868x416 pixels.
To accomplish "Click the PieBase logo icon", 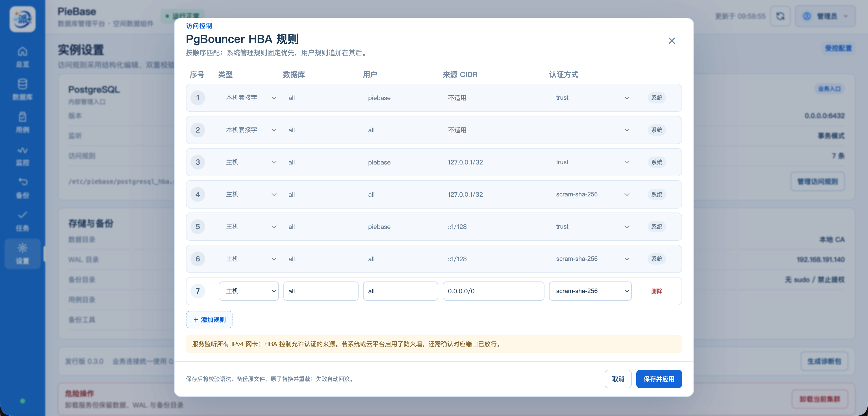I will tap(23, 19).
